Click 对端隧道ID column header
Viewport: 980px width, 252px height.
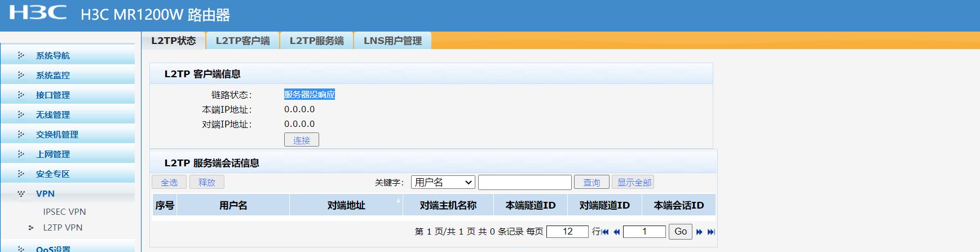pyautogui.click(x=604, y=205)
